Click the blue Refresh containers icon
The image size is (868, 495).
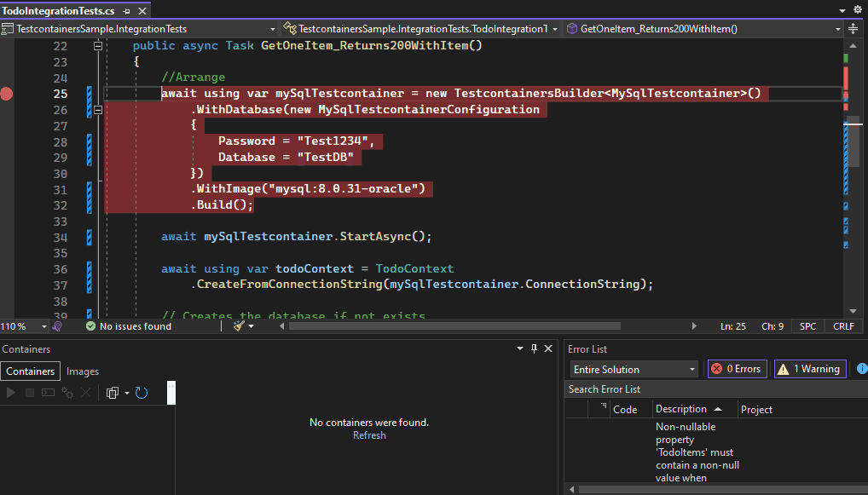(x=142, y=393)
